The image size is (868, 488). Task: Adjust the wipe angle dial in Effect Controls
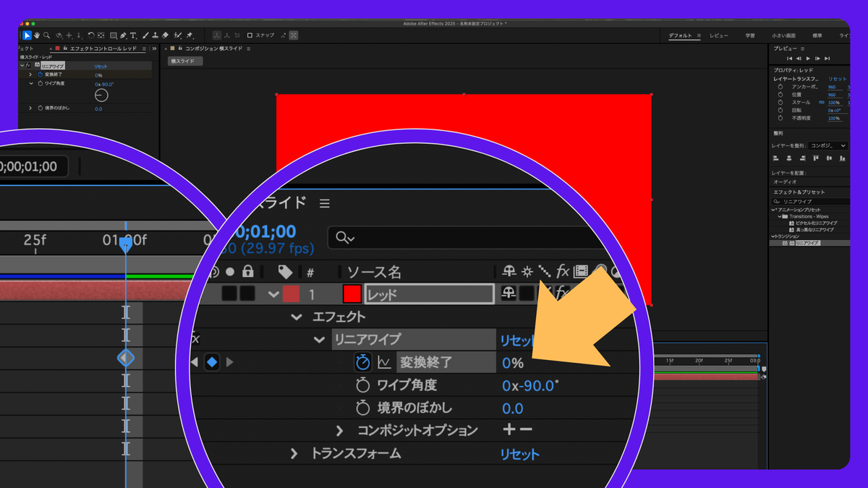click(x=101, y=95)
